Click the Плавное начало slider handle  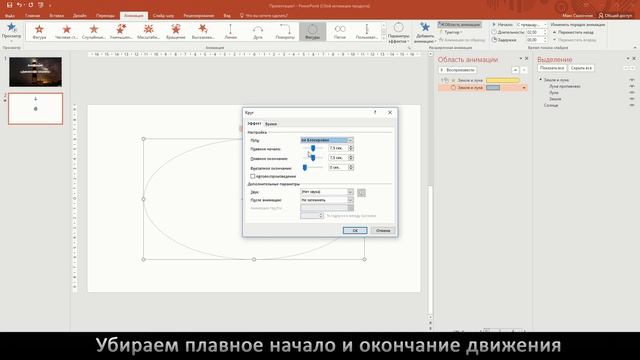[313, 148]
